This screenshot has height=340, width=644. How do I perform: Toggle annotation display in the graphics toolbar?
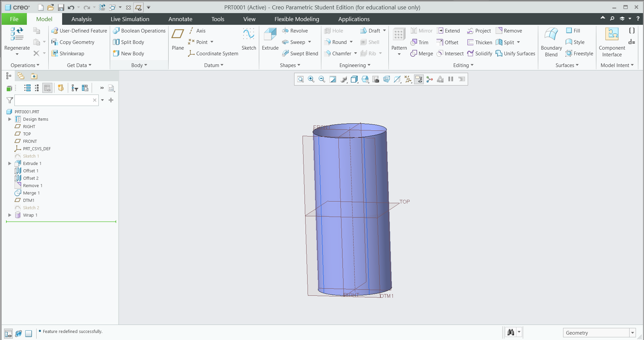419,79
